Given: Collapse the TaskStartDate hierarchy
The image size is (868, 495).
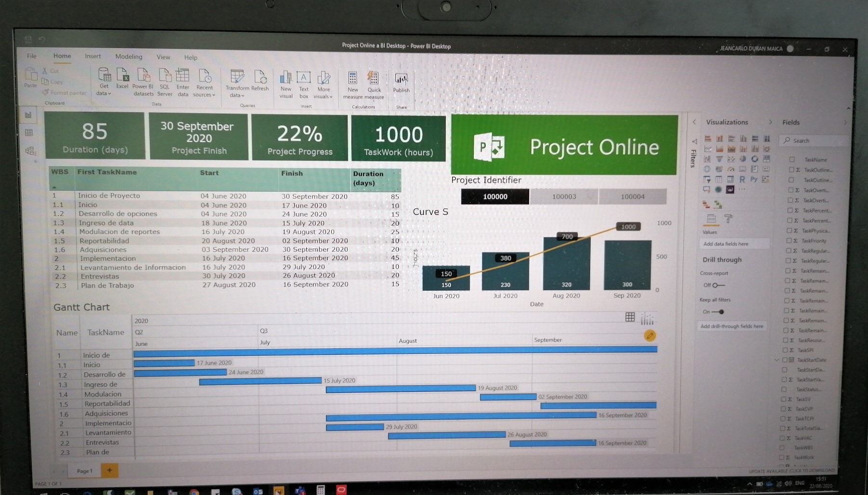Looking at the screenshot, I should [776, 360].
